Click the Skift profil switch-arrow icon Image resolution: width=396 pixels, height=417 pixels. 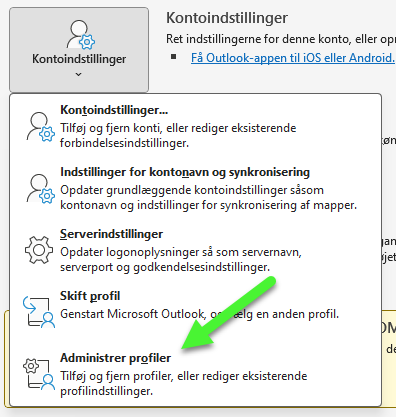(39, 312)
